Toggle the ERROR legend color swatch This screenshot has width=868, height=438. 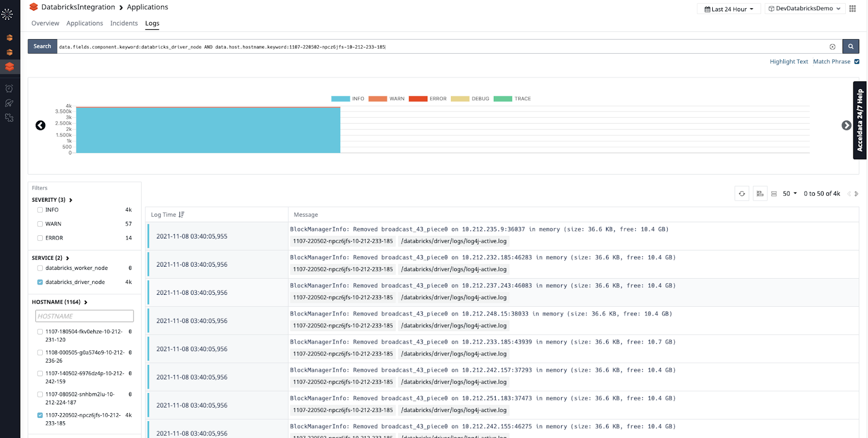tap(418, 99)
